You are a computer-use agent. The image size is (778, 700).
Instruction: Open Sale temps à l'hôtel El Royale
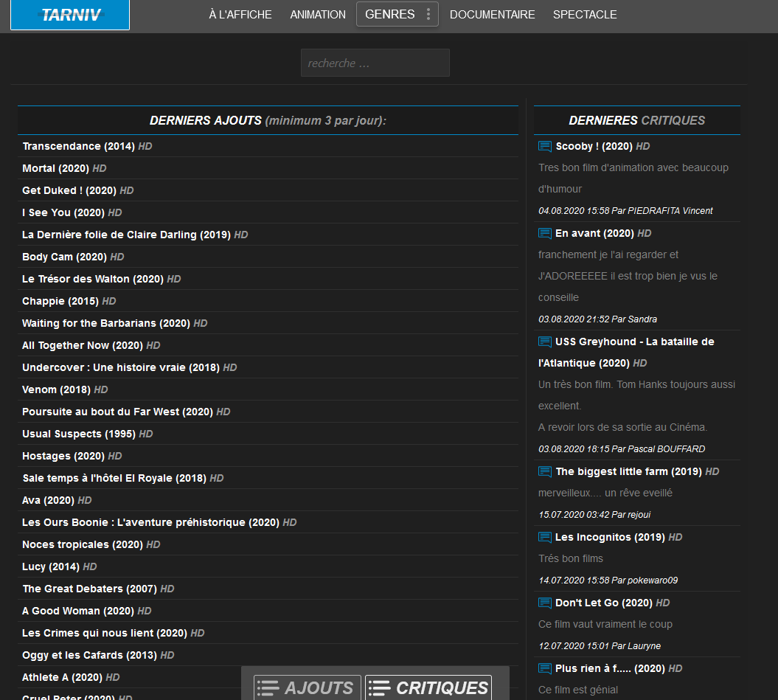click(x=123, y=478)
